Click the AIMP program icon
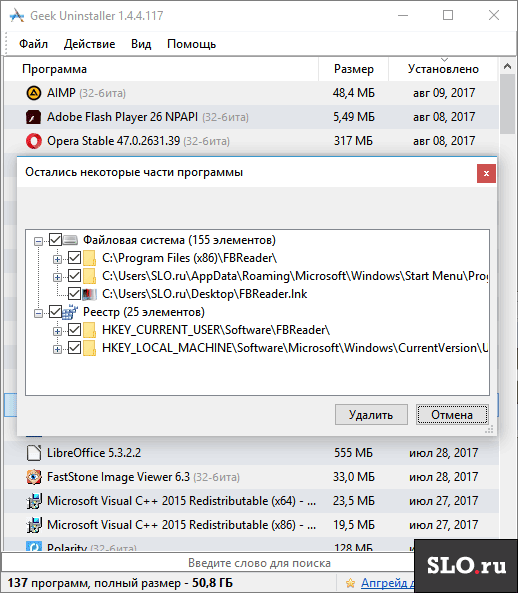The width and height of the screenshot is (518, 593). 34,93
